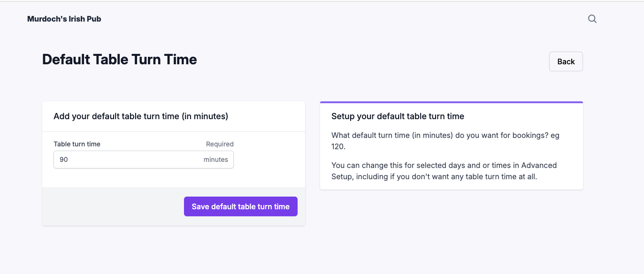Click the gray footer beside the Save button
The image size is (644, 274).
pyautogui.click(x=113, y=206)
